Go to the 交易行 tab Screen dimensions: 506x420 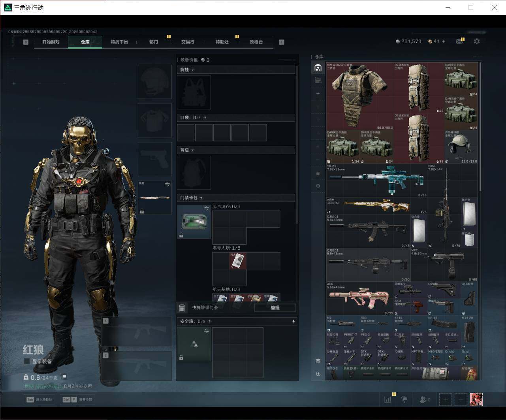(188, 42)
